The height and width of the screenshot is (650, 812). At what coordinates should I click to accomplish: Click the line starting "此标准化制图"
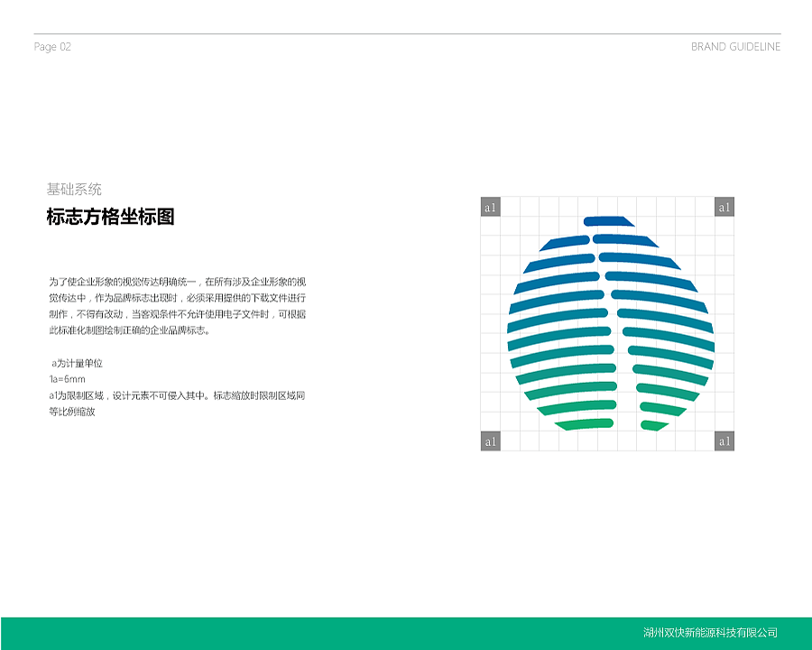[129, 330]
